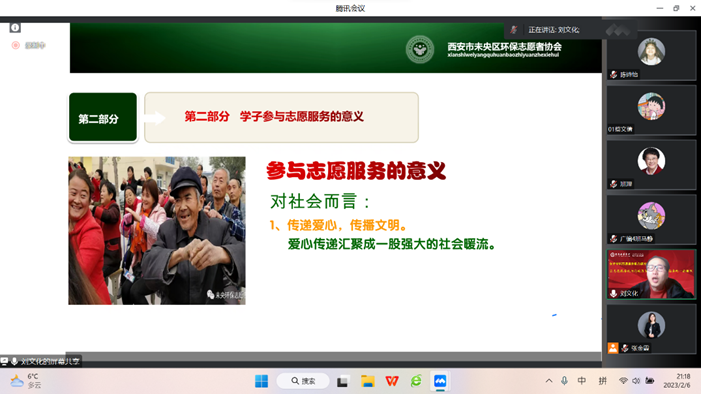Expand the system tray hidden icons chevron

(x=549, y=381)
